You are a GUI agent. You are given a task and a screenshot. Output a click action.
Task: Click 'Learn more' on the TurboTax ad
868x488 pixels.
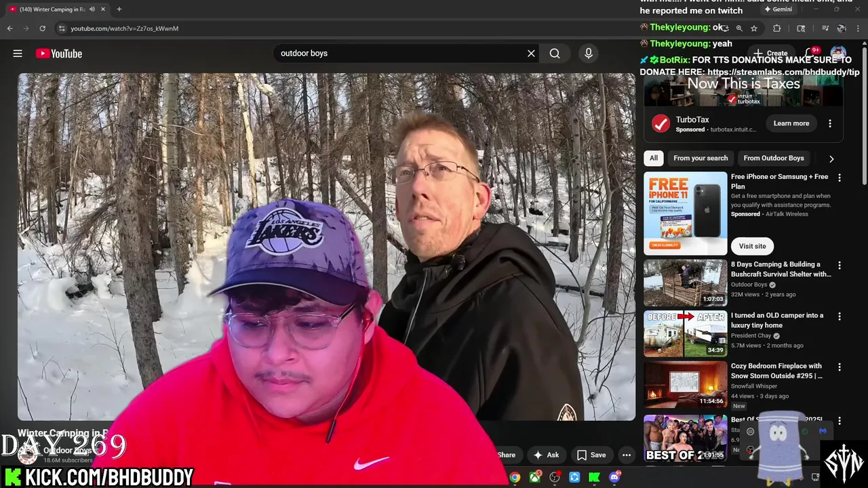tap(791, 123)
